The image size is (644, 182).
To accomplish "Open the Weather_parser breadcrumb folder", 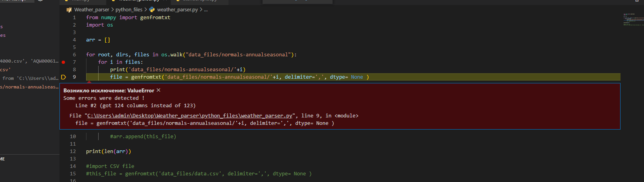I will [x=92, y=10].
